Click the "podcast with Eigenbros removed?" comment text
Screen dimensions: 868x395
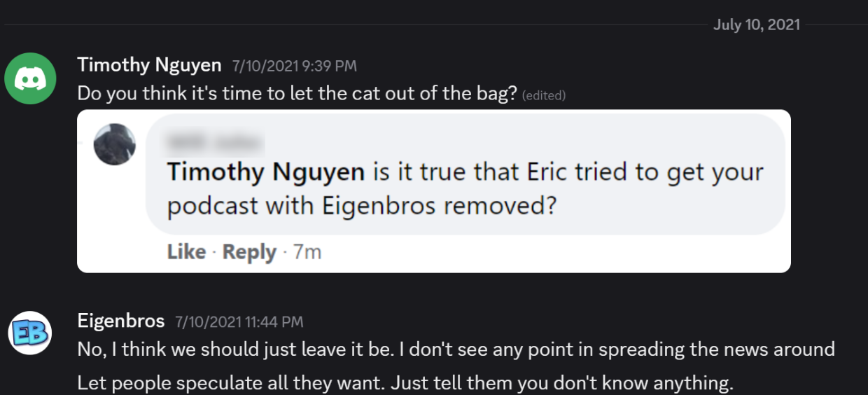[361, 207]
